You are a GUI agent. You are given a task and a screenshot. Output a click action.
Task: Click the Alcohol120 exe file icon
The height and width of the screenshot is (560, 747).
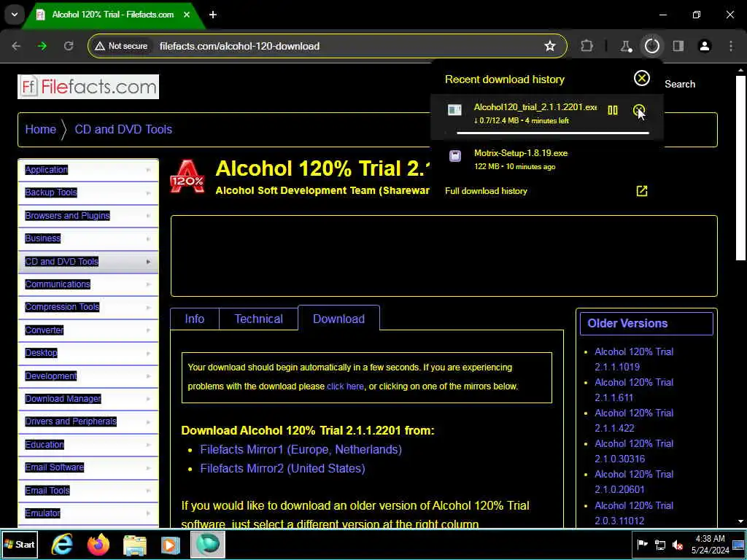coord(454,110)
